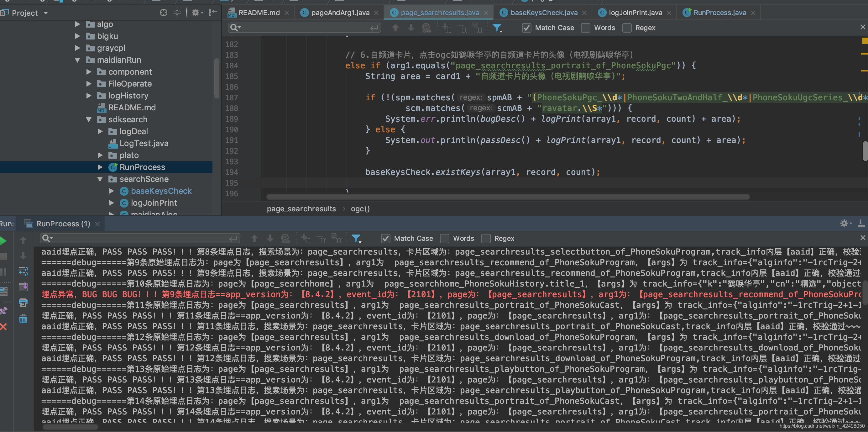Click the filter funnel icon in editor search bar

[497, 28]
